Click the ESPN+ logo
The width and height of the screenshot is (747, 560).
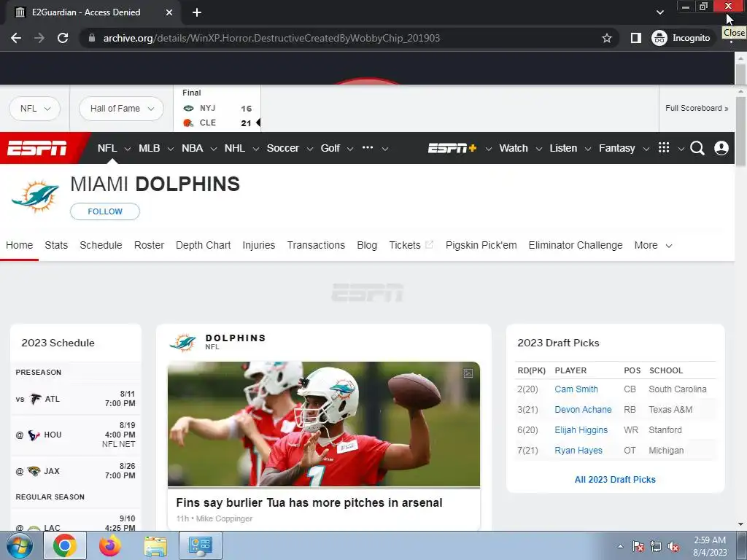[x=452, y=148]
